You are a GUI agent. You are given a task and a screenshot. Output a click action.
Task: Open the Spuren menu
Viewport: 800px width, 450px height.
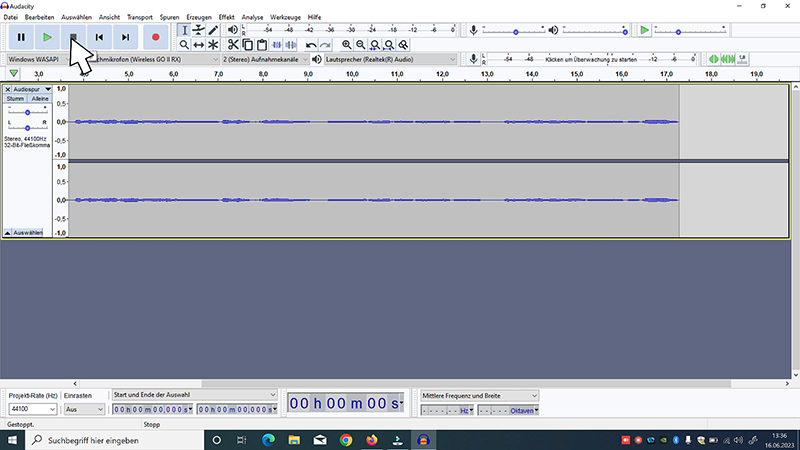tap(169, 17)
